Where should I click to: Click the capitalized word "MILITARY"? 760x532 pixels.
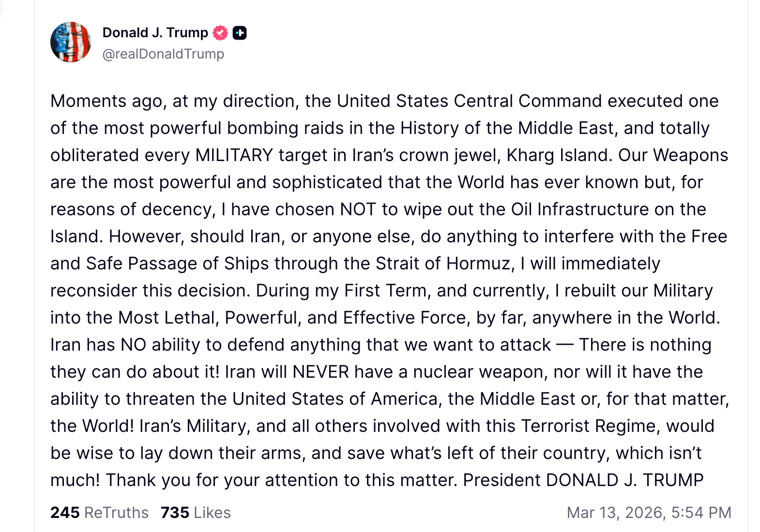click(x=234, y=155)
